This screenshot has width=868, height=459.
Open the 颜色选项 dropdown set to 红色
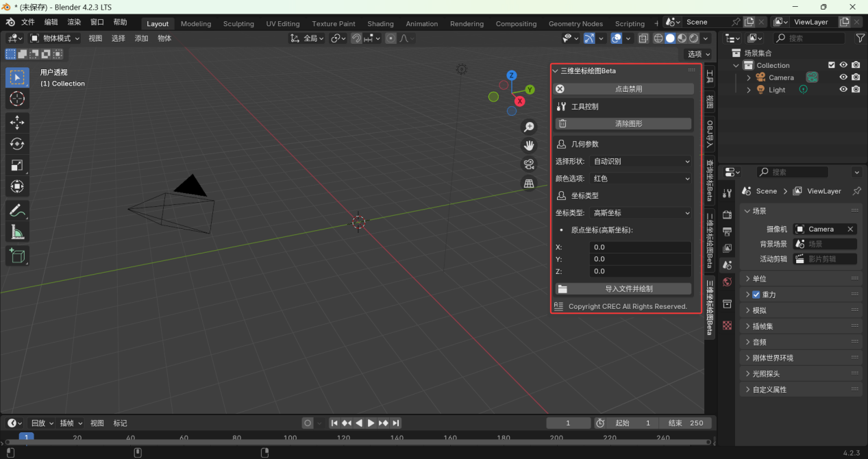tap(641, 179)
